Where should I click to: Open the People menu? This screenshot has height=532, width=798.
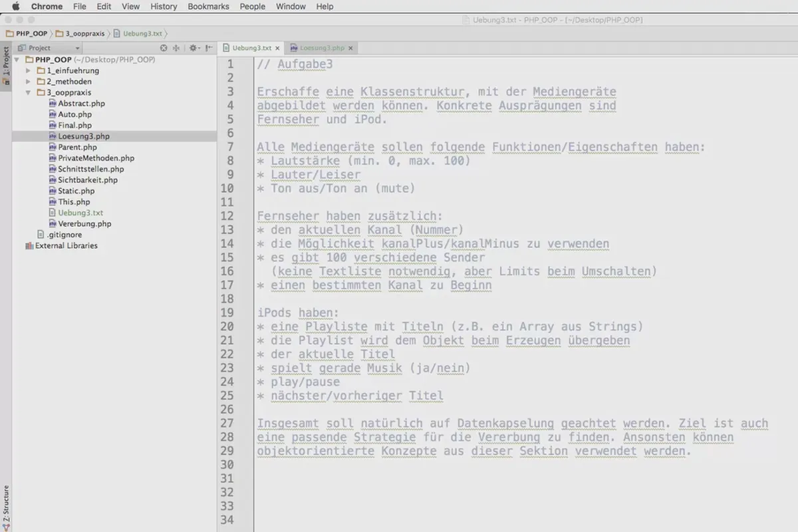[253, 7]
